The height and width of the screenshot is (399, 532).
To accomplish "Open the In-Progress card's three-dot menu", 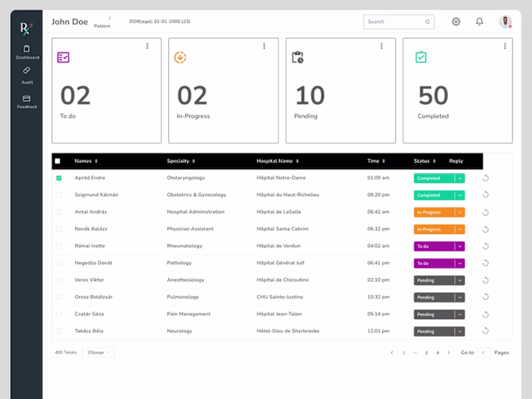I will (x=264, y=46).
